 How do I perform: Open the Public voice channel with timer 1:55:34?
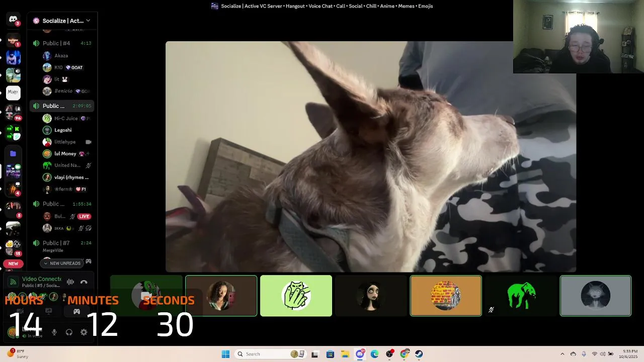click(62, 204)
